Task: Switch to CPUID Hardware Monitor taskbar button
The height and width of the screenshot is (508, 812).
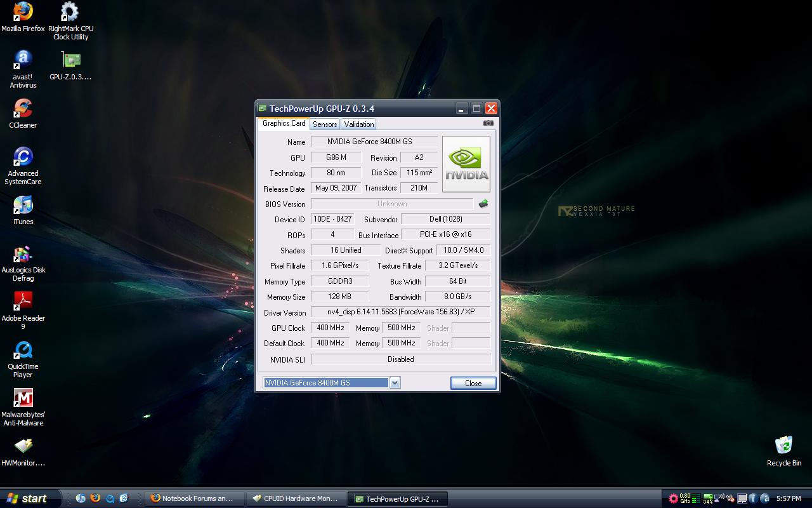Action: coord(296,498)
